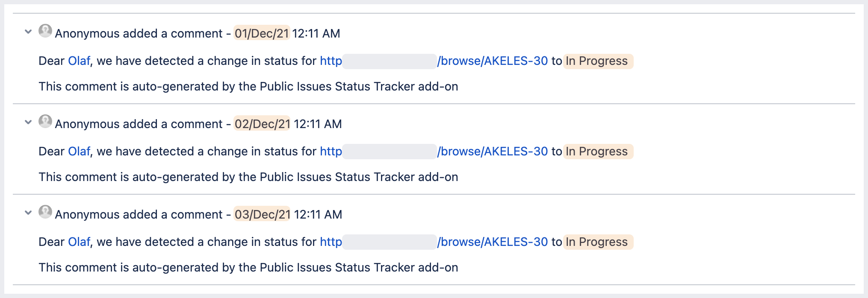Open Olaf profile link in 02/Dec/21 comment
The width and height of the screenshot is (868, 298).
tap(79, 152)
